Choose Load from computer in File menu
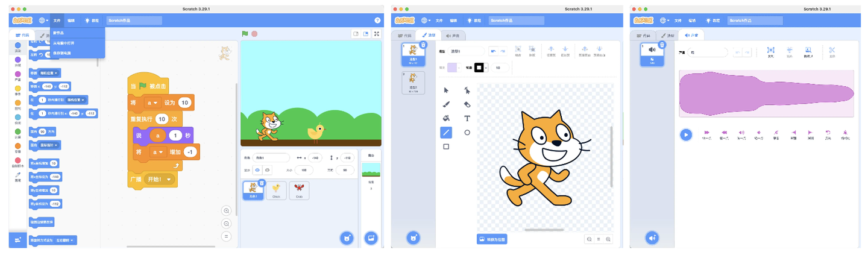 [x=78, y=43]
